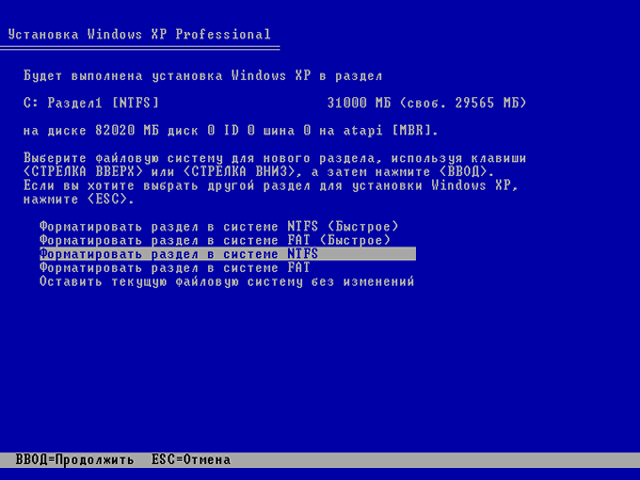Image resolution: width=640 pixels, height=480 pixels.
Task: Select 'Форматировать раздел в системе NTFS (Быстрое)' option
Action: pyautogui.click(x=218, y=226)
